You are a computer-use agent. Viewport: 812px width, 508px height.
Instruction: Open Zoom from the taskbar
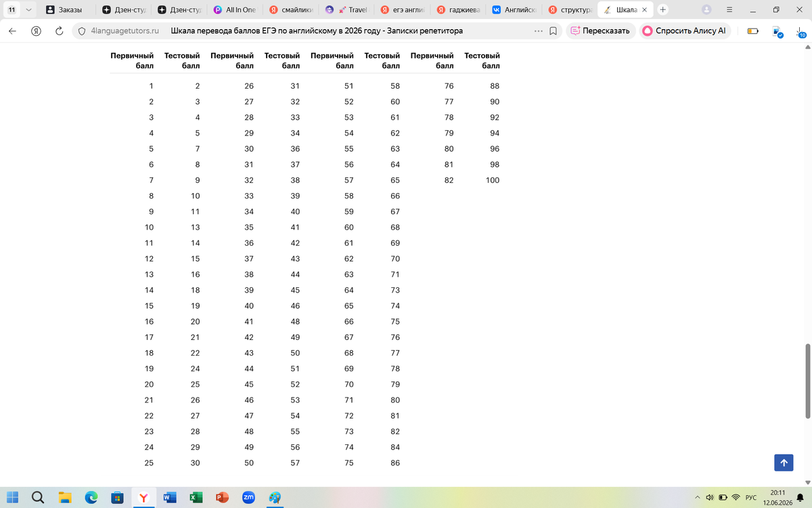tap(248, 497)
